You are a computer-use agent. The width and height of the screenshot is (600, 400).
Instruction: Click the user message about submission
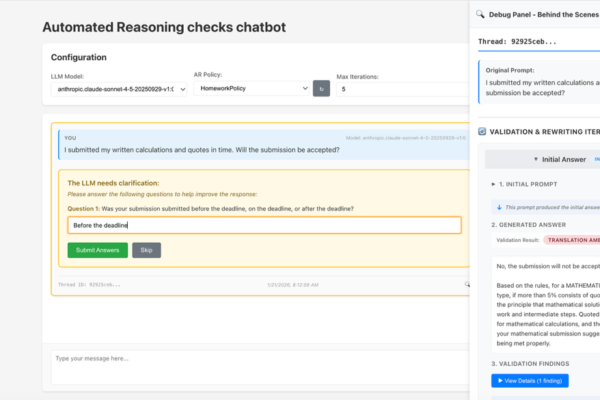click(202, 150)
